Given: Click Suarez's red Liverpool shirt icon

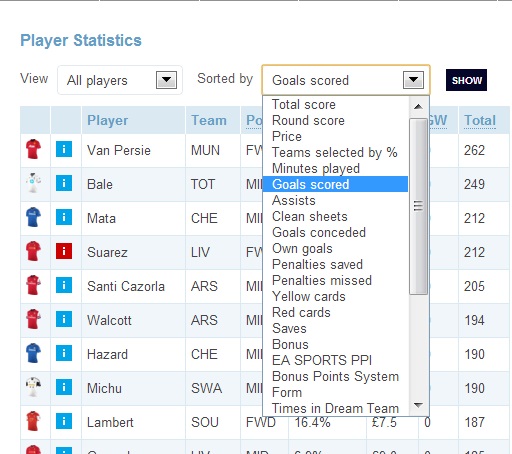Looking at the screenshot, I should click(33, 251).
